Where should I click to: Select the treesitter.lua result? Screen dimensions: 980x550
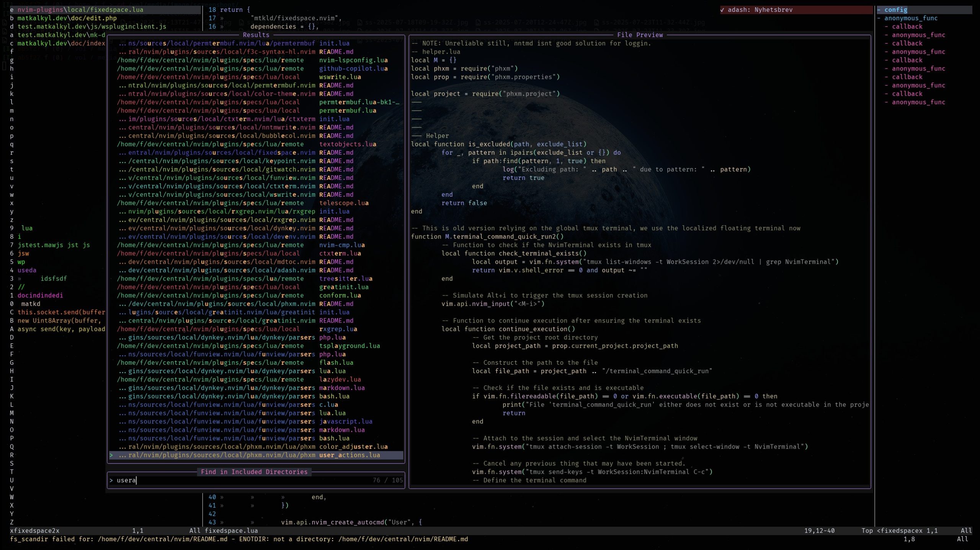click(x=256, y=279)
